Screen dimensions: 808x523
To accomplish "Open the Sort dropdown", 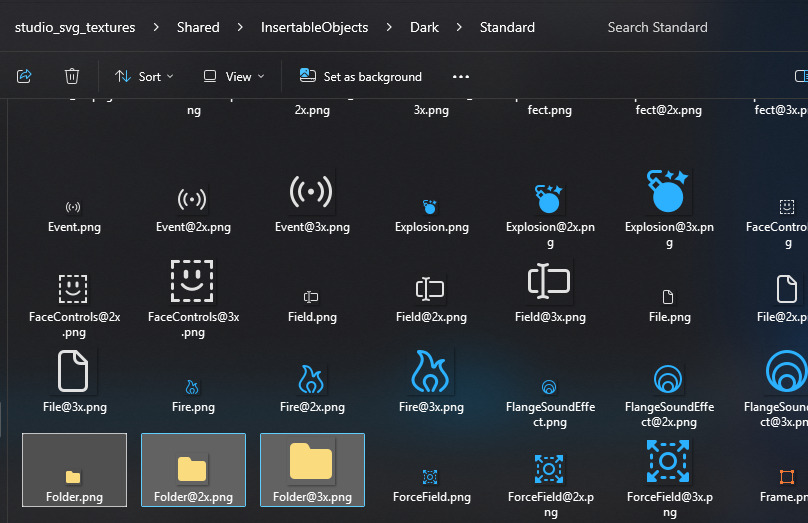I will 144,77.
